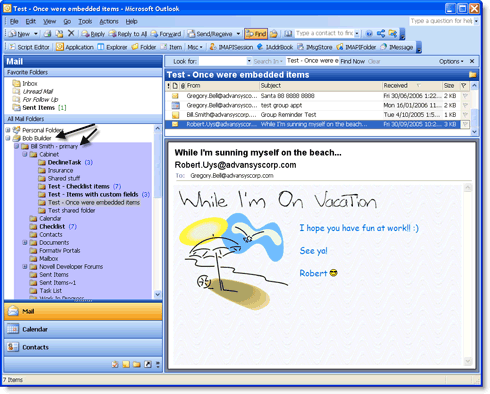
Task: Select Test - Checklist items folder
Action: pos(79,186)
